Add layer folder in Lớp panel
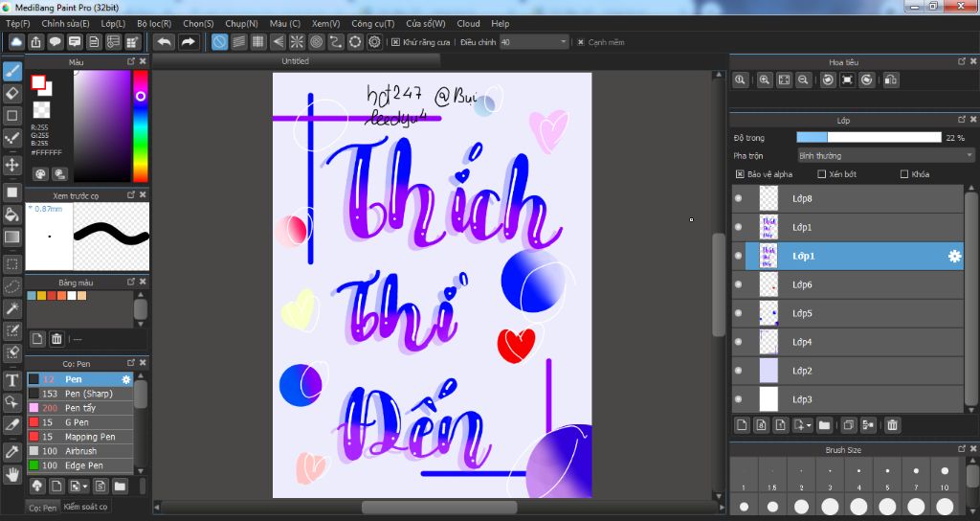The height and width of the screenshot is (521, 980). coord(824,425)
